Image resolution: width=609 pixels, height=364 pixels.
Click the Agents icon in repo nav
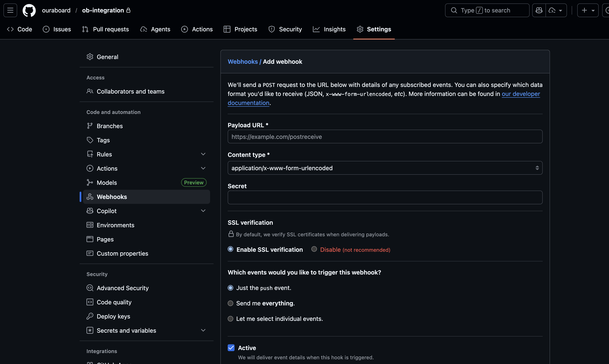tap(144, 29)
